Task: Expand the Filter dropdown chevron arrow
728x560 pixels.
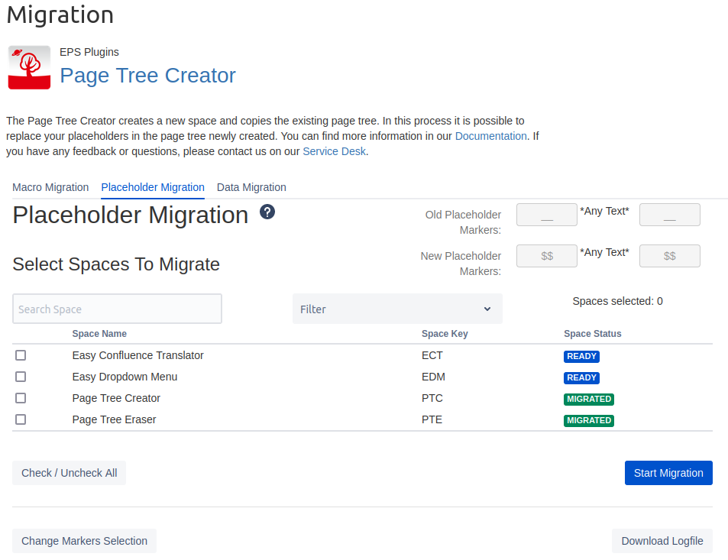Action: click(487, 309)
